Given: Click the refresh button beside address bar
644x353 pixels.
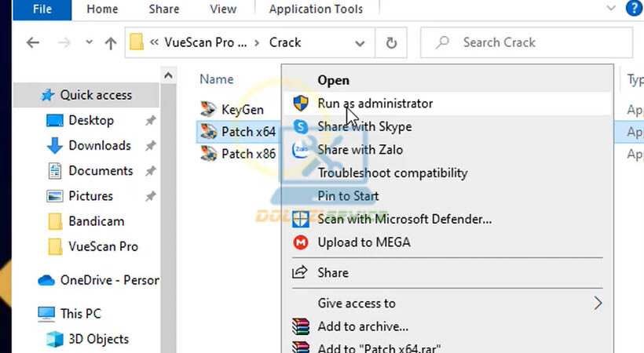Looking at the screenshot, I should click(391, 42).
